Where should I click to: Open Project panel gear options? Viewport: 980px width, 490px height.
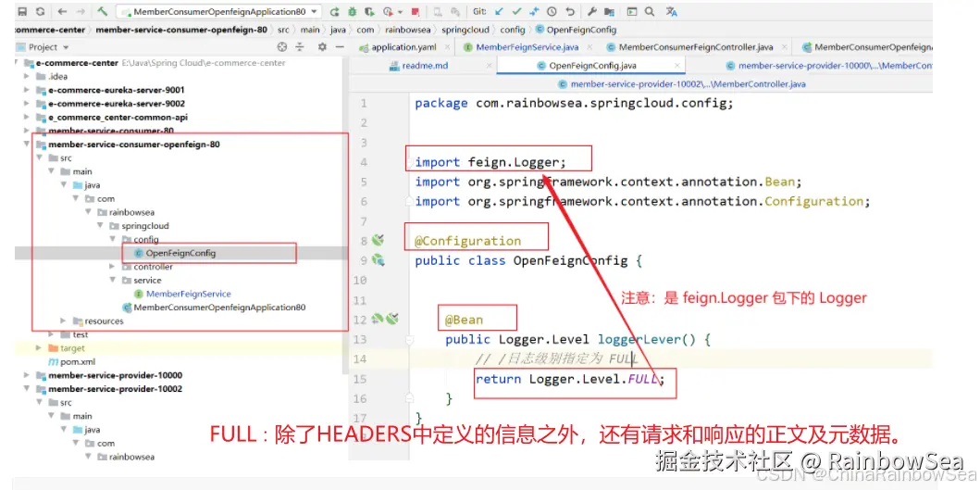[x=322, y=47]
